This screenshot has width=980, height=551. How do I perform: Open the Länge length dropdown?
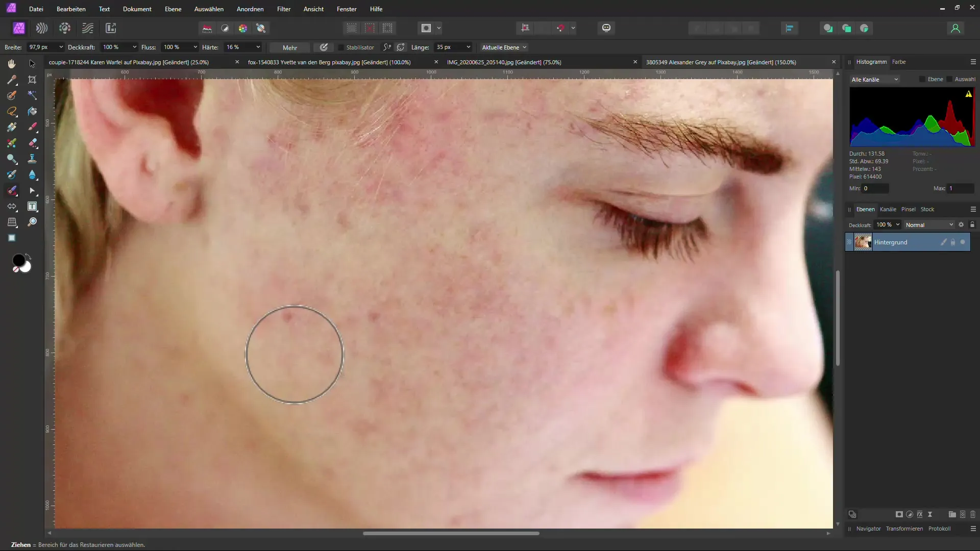tap(468, 47)
